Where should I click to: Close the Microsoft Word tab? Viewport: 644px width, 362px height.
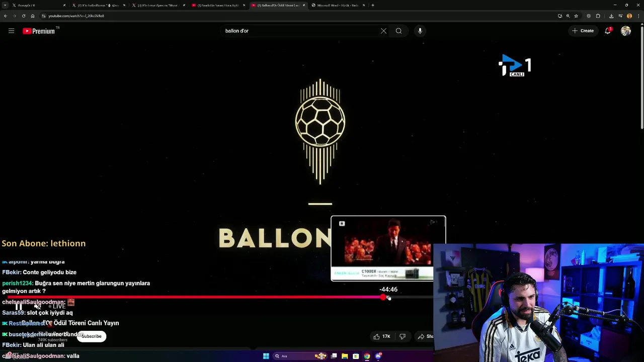tap(363, 5)
